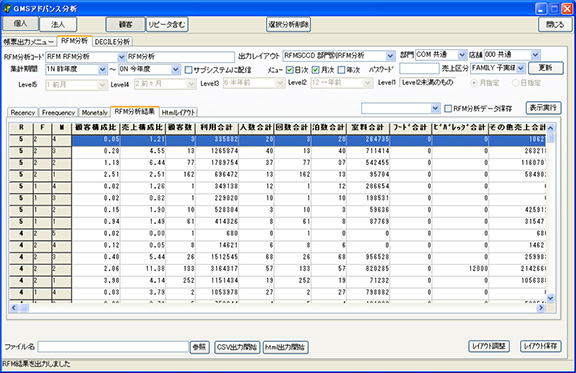Click the リピータ含む button
This screenshot has width=576, height=373.
pos(167,25)
